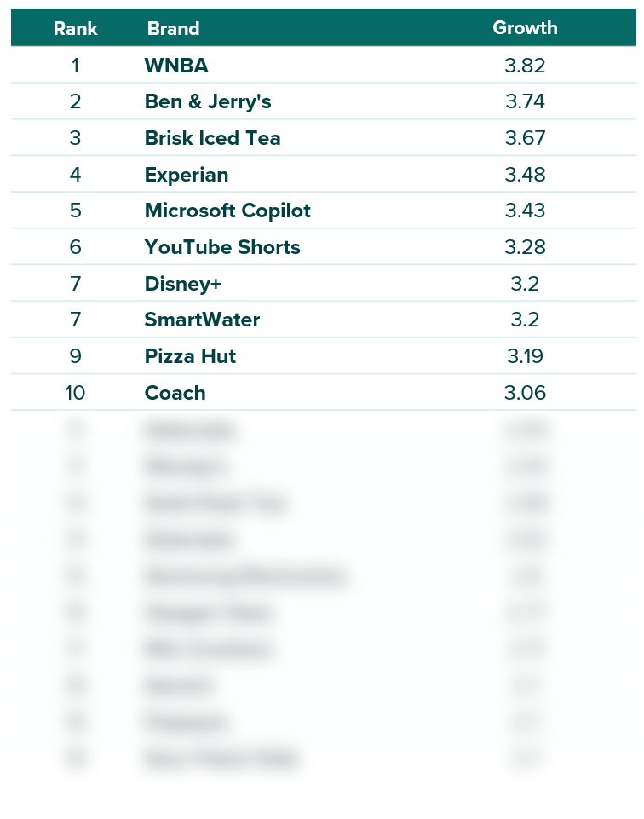Image resolution: width=644 pixels, height=819 pixels.
Task: Select growth value 3.19 for Pizza Hut
Action: click(525, 356)
